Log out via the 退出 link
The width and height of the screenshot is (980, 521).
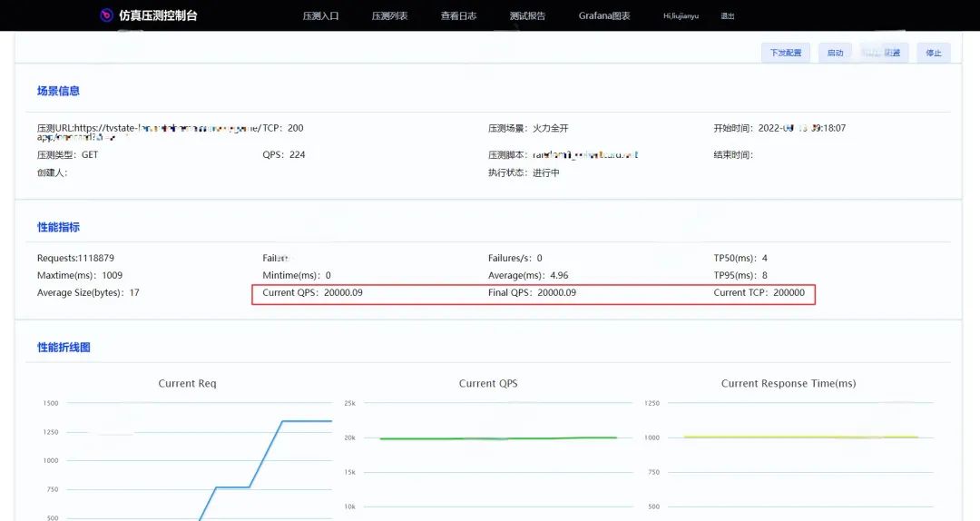(x=728, y=16)
